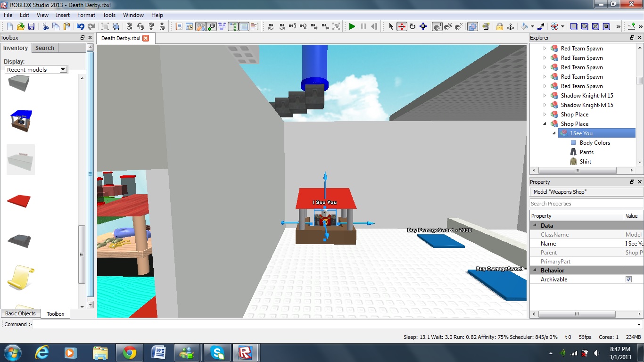Collapse the second Shop Place node
The width and height of the screenshot is (644, 362).
545,124
